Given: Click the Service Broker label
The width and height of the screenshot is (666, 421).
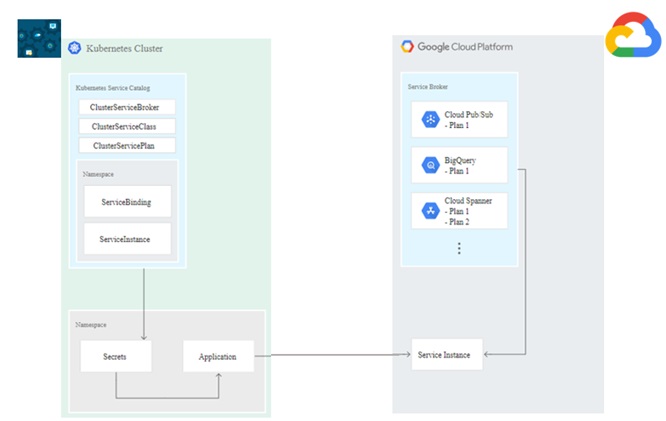Looking at the screenshot, I should point(428,87).
